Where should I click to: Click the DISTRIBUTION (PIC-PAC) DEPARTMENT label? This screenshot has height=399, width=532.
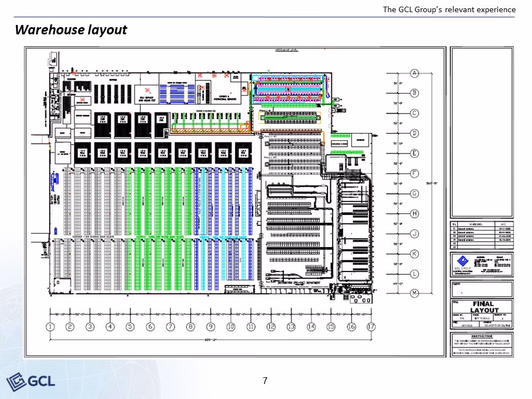point(299,282)
